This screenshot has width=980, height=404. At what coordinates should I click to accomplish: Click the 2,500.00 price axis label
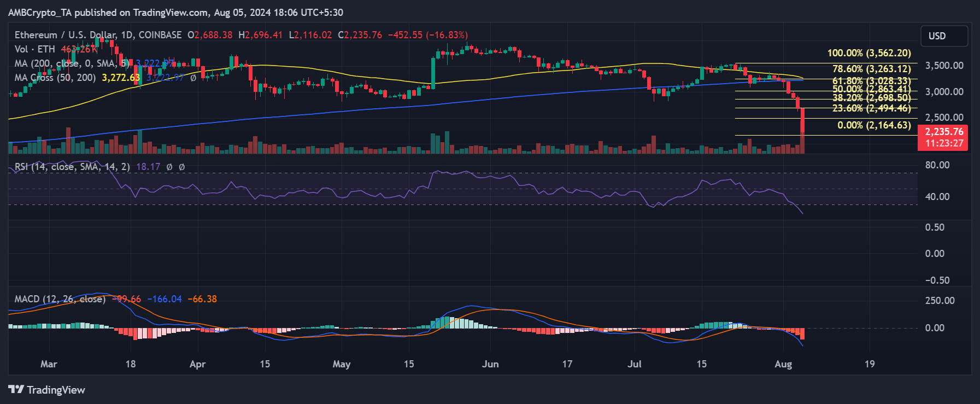[944, 118]
